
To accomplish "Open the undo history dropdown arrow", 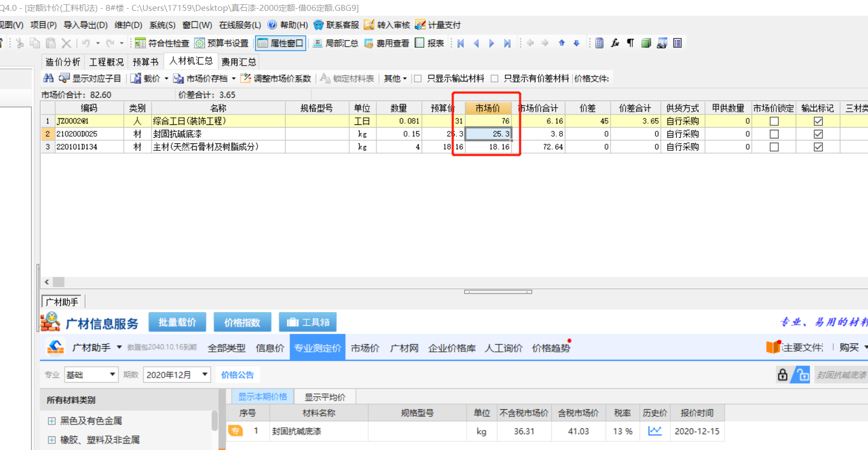I will (x=98, y=43).
